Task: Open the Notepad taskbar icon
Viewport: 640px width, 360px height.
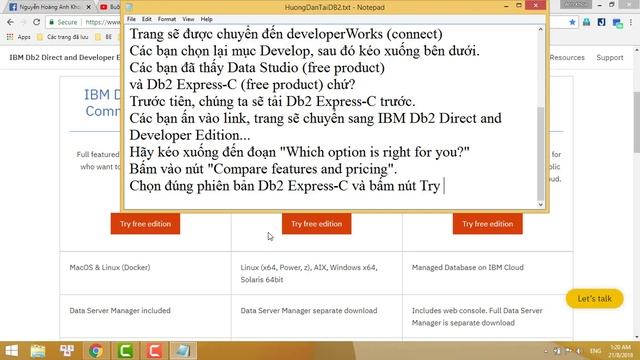Action: click(x=183, y=351)
